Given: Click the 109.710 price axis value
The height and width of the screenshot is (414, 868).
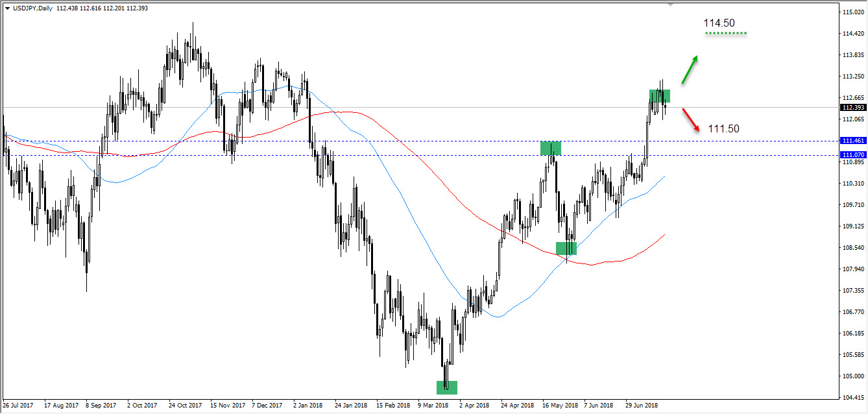Looking at the screenshot, I should (852, 205).
